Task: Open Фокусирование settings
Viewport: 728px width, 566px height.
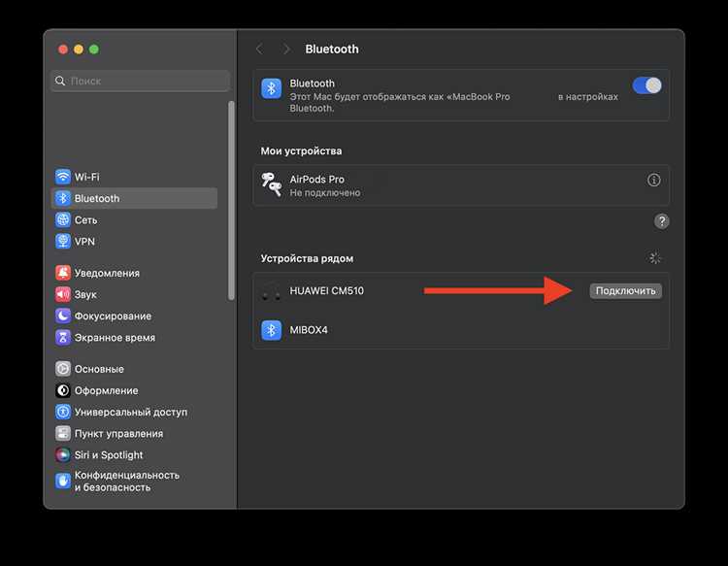Action: [x=134, y=316]
